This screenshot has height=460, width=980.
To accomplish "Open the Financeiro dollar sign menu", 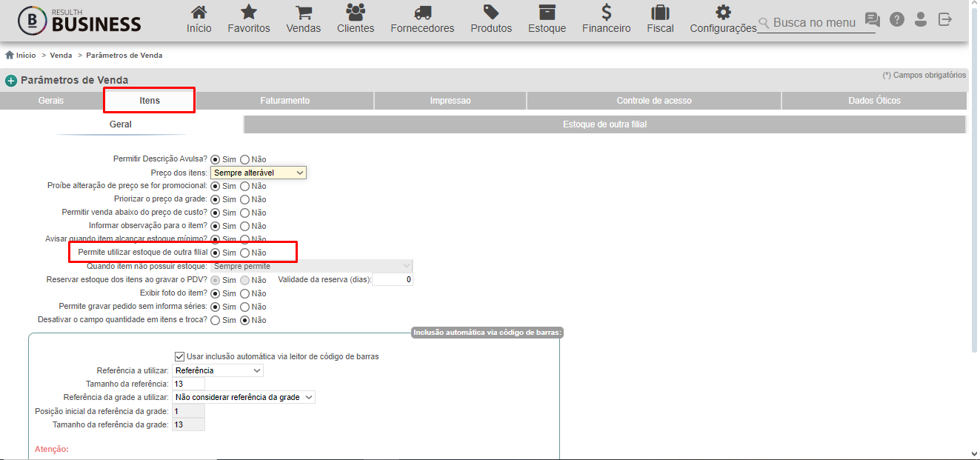I will click(x=607, y=12).
